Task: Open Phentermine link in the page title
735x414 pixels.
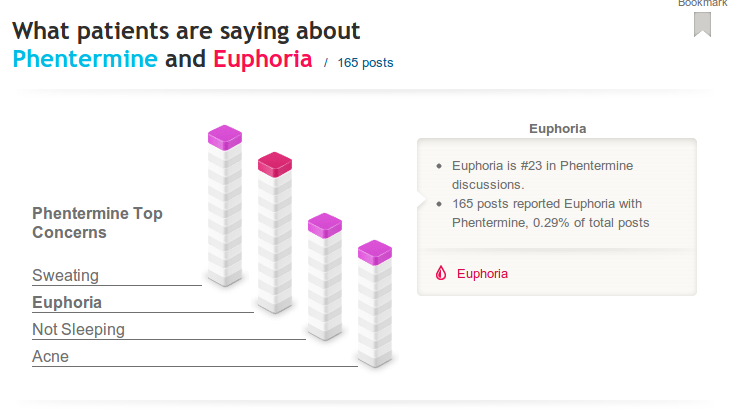Action: tap(85, 59)
